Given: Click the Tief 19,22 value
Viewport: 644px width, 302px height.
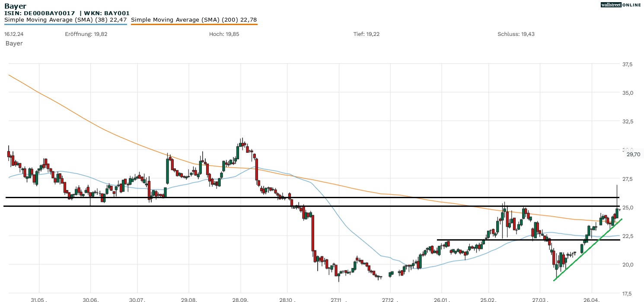Looking at the screenshot, I should [x=366, y=34].
